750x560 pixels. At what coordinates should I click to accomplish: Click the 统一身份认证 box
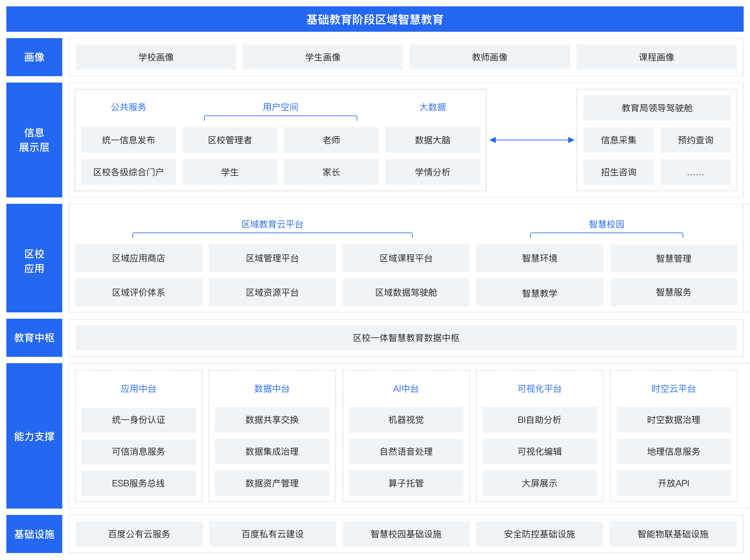[138, 420]
